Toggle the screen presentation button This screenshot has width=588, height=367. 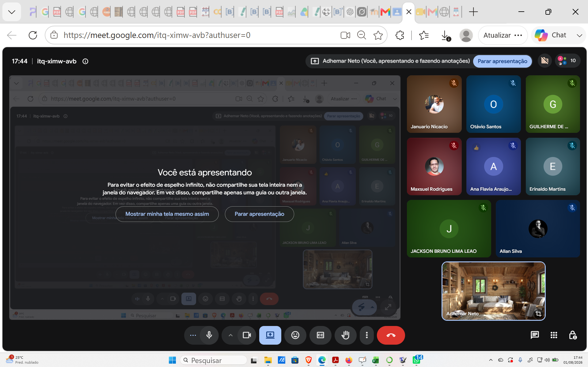(270, 335)
